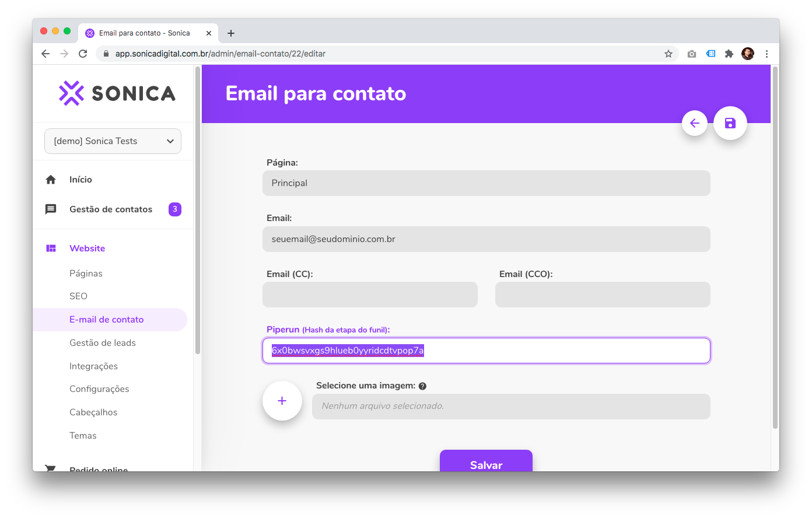This screenshot has height=518, width=812.
Task: Close the Email para contato tab
Action: [209, 33]
